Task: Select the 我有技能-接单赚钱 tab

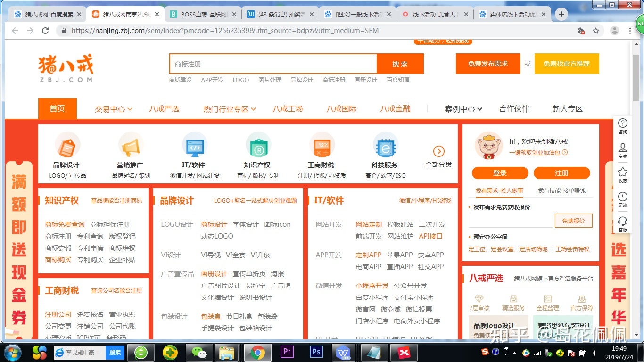Action: point(561,191)
